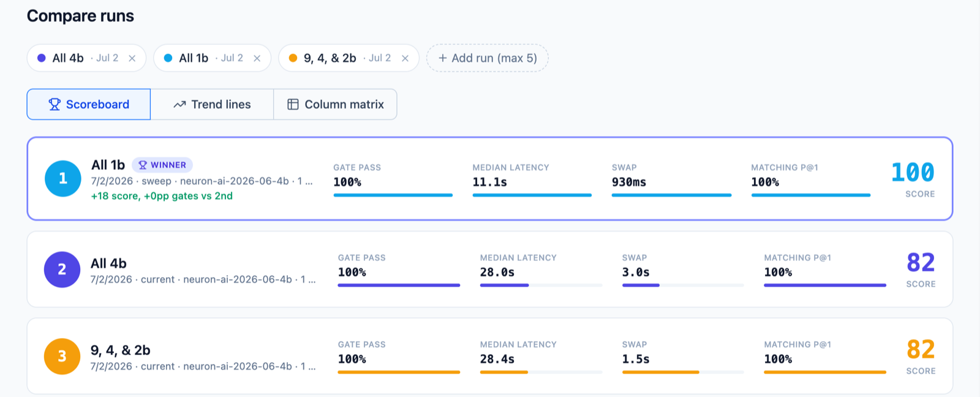The height and width of the screenshot is (397, 980).
Task: Click the All 1b run title in scoreboard
Action: pyautogui.click(x=108, y=165)
